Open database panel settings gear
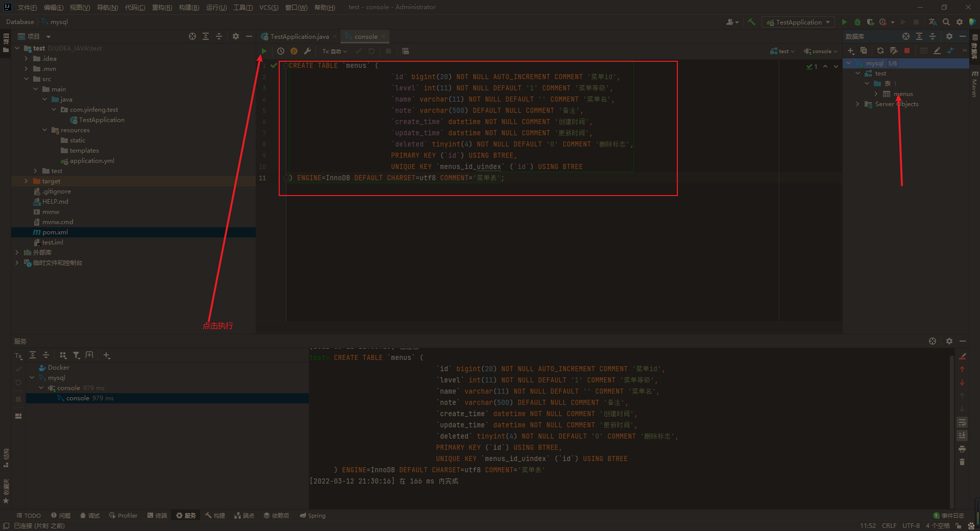 [x=949, y=36]
